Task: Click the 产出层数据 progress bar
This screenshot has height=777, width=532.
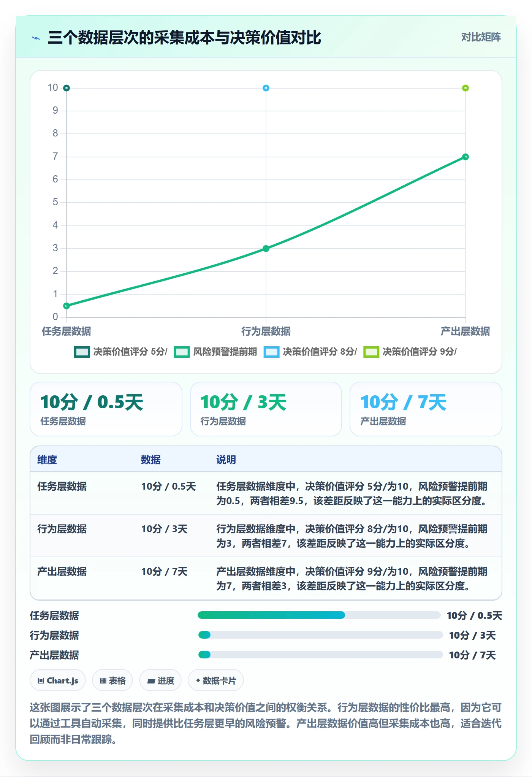Action: [320, 655]
